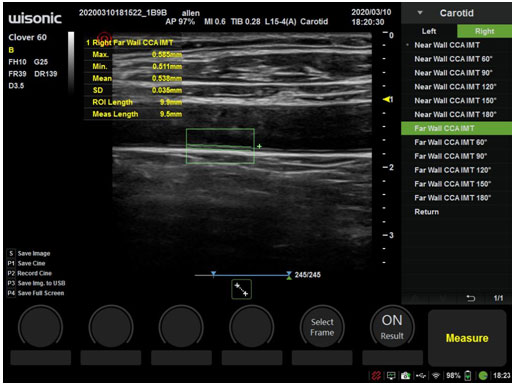
Task: Click the Wi-Fi signal icon
Action: coord(436,376)
